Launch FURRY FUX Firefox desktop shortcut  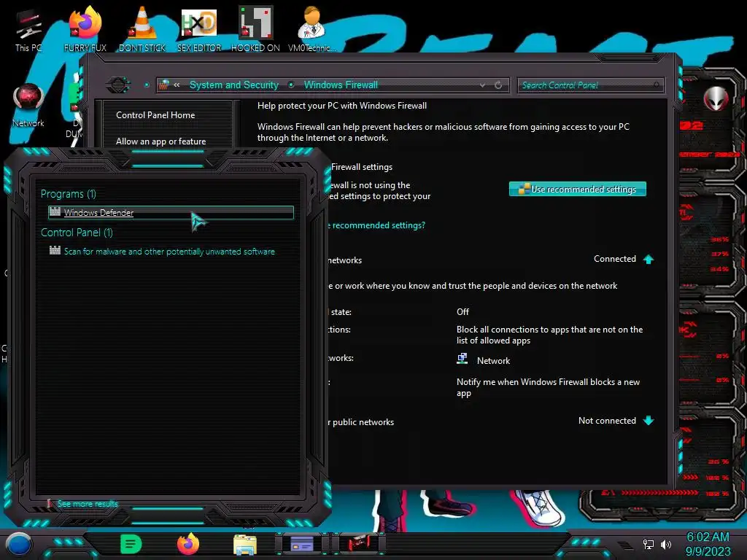pos(85,29)
